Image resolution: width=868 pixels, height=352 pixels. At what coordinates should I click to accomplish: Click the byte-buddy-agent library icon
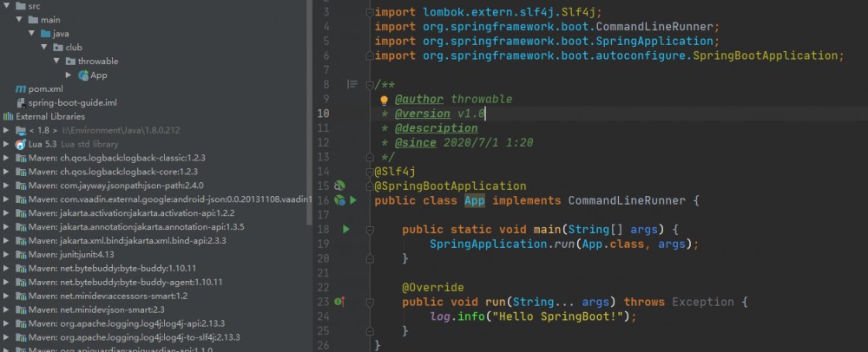pyautogui.click(x=21, y=283)
